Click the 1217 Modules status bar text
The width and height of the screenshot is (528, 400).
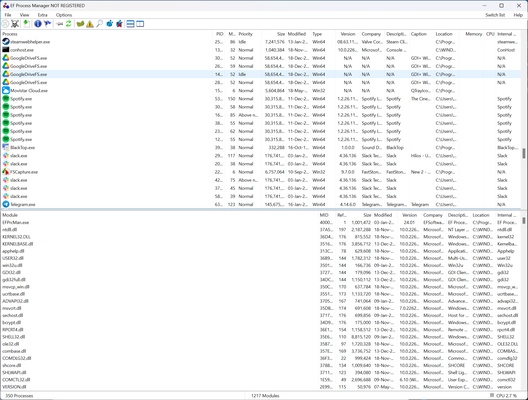[265, 396]
